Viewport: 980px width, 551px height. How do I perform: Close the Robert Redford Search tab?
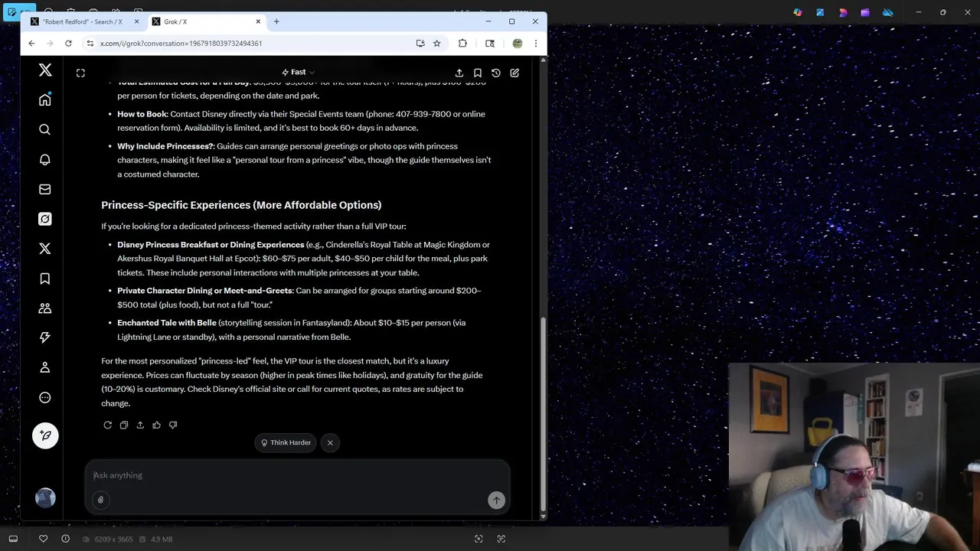[x=136, y=21]
